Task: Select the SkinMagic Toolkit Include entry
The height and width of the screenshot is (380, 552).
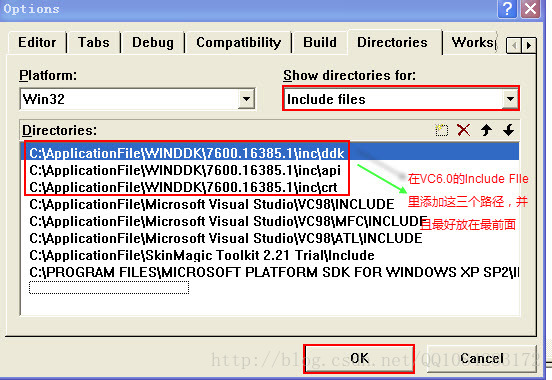Action: point(270,255)
